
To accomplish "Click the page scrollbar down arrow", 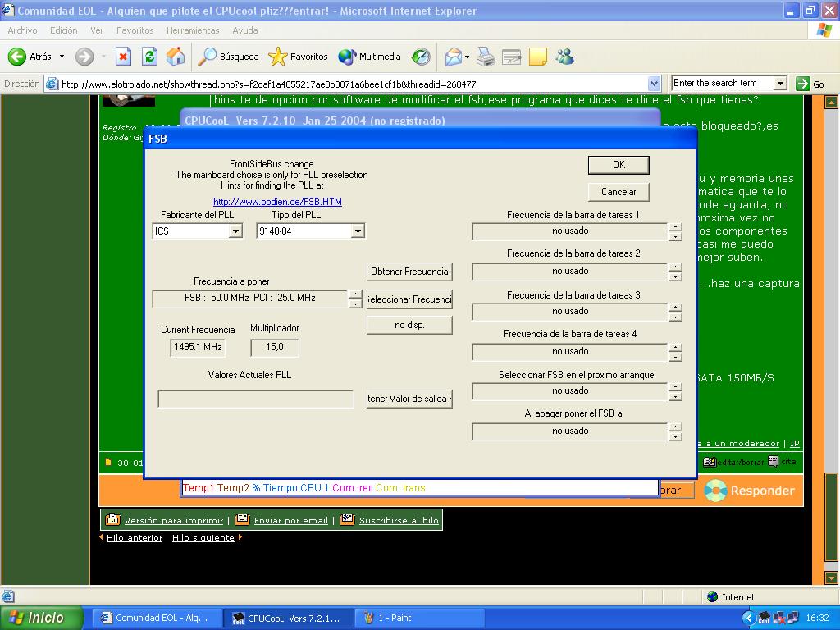I will [832, 577].
